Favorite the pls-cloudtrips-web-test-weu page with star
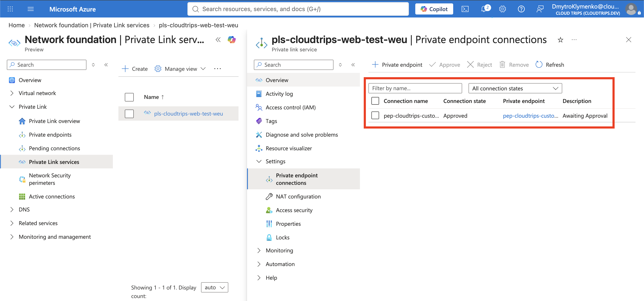The image size is (644, 301). tap(561, 39)
